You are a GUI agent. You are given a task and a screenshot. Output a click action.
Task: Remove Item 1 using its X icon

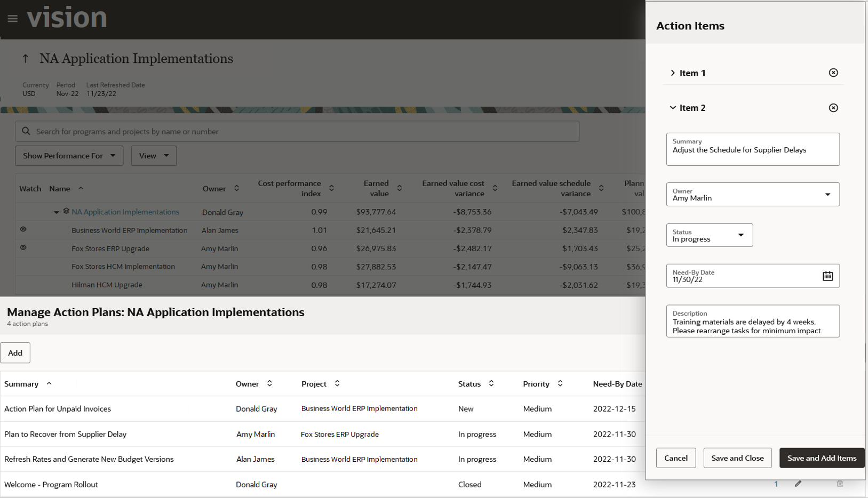pos(833,73)
